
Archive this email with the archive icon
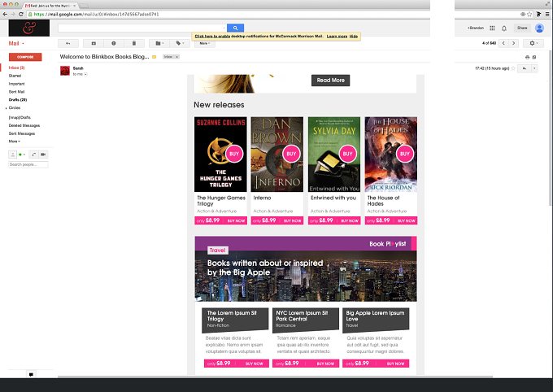point(94,43)
